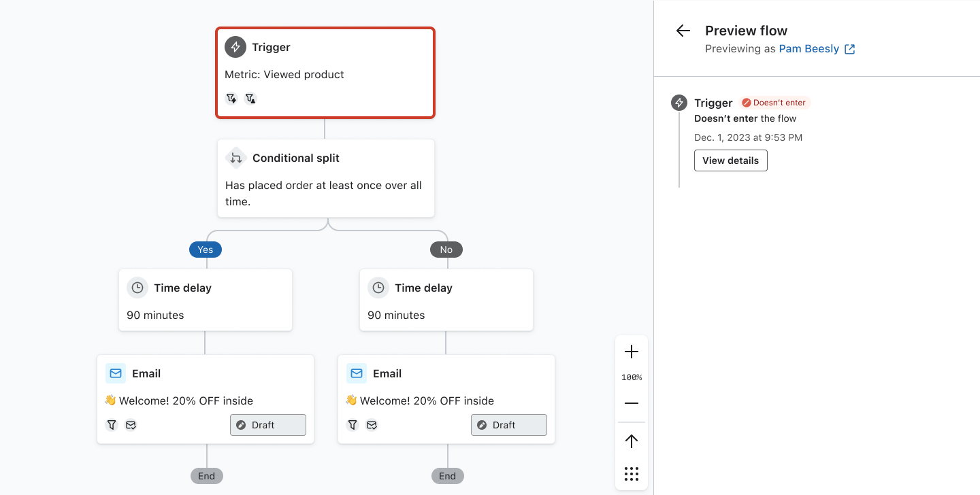Open the Draft status dropdown on Yes-branch email

(268, 425)
